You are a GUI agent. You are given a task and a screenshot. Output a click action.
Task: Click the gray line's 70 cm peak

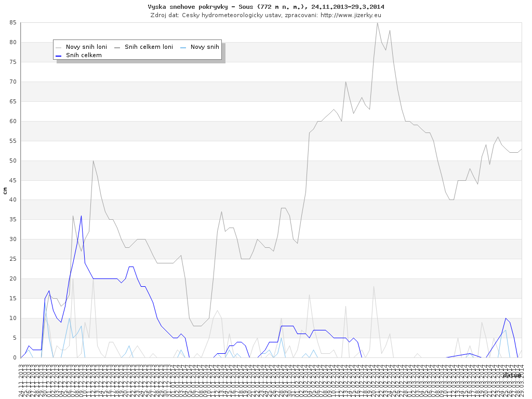click(x=345, y=82)
